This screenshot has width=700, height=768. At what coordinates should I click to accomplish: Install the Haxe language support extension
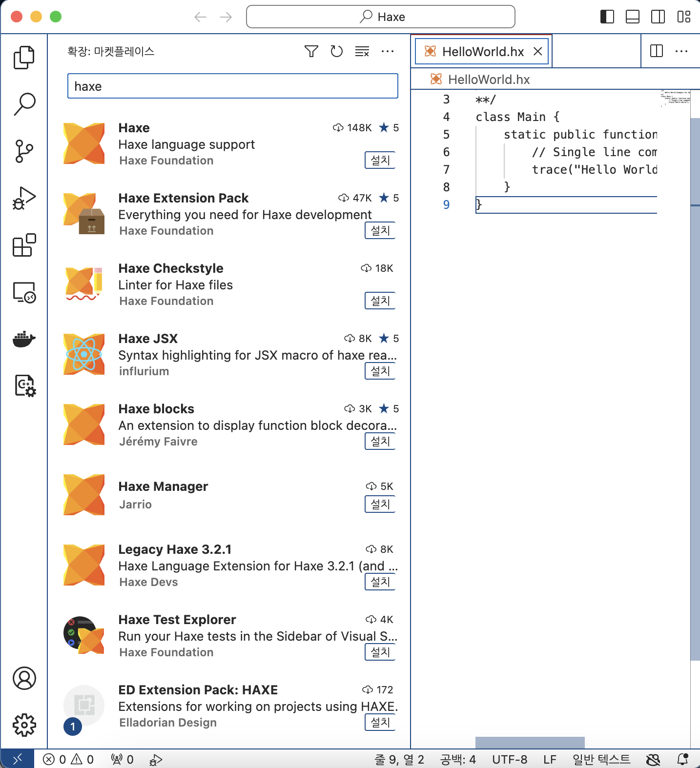pyautogui.click(x=380, y=160)
